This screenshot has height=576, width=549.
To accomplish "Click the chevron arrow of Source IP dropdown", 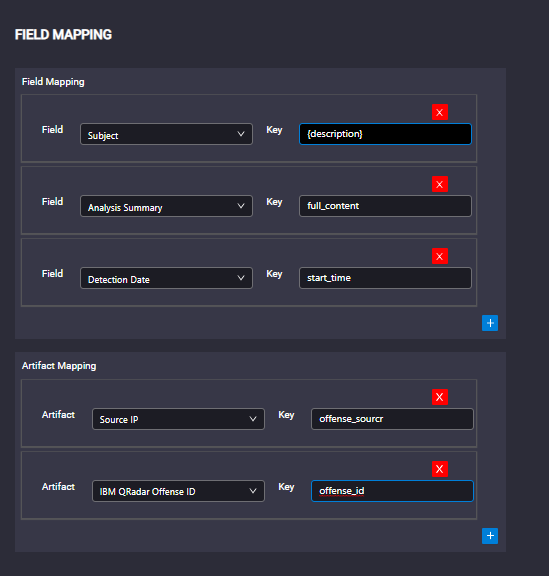I will (253, 419).
